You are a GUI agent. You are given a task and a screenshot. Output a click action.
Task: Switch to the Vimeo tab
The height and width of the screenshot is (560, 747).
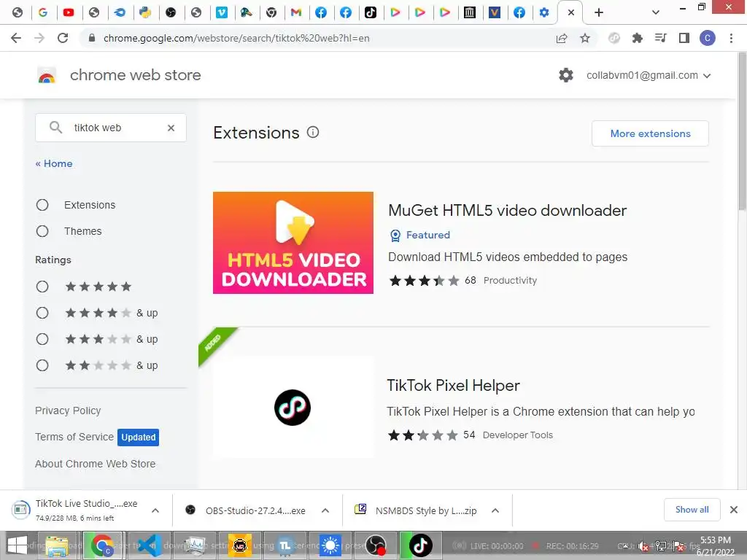click(222, 13)
